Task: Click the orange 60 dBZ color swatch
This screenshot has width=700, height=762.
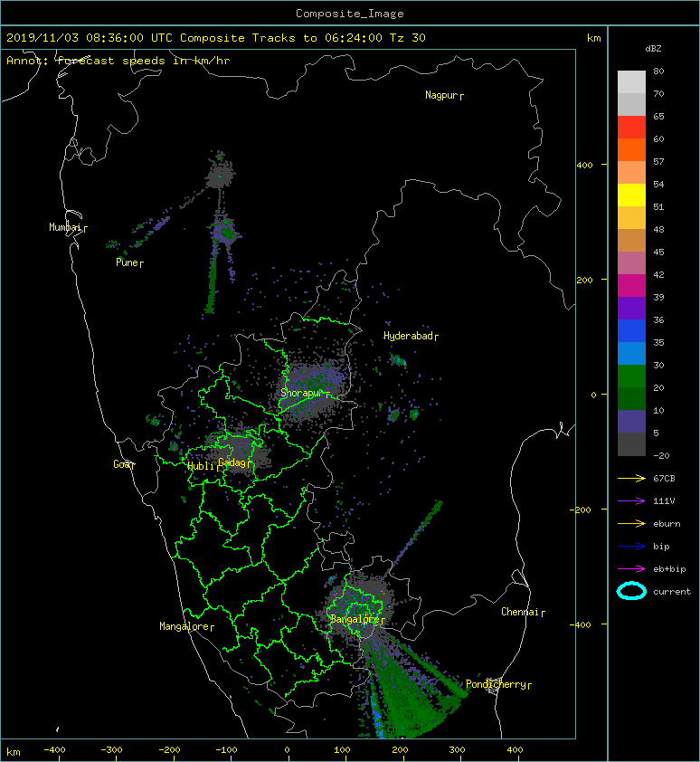Action: (x=631, y=149)
